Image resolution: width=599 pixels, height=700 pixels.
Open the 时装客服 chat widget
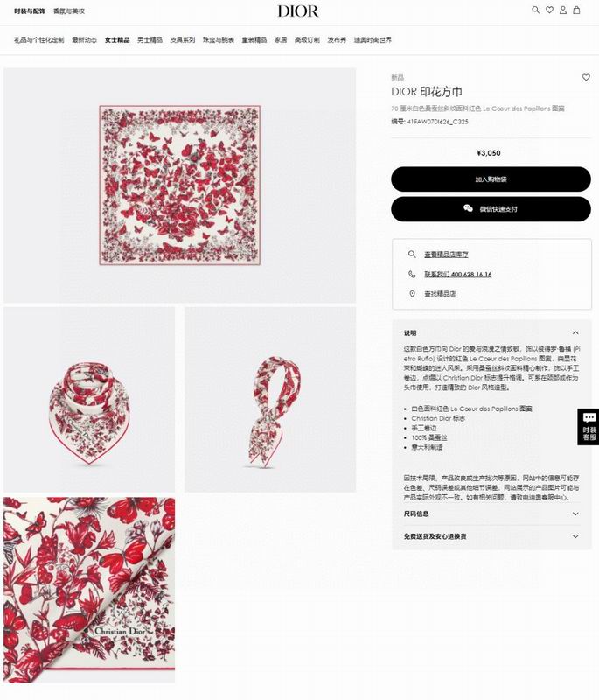[x=589, y=427]
